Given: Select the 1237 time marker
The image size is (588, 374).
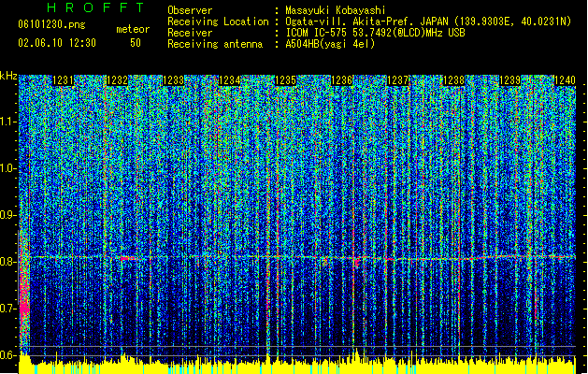Looking at the screenshot, I should 398,81.
